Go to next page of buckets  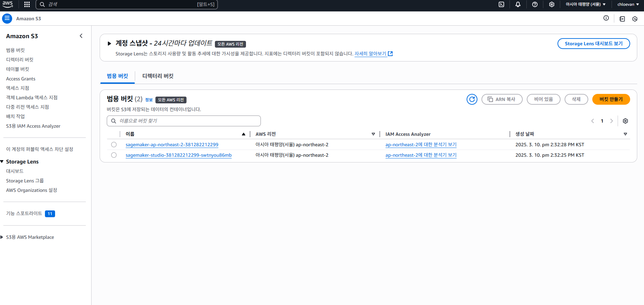(x=612, y=121)
